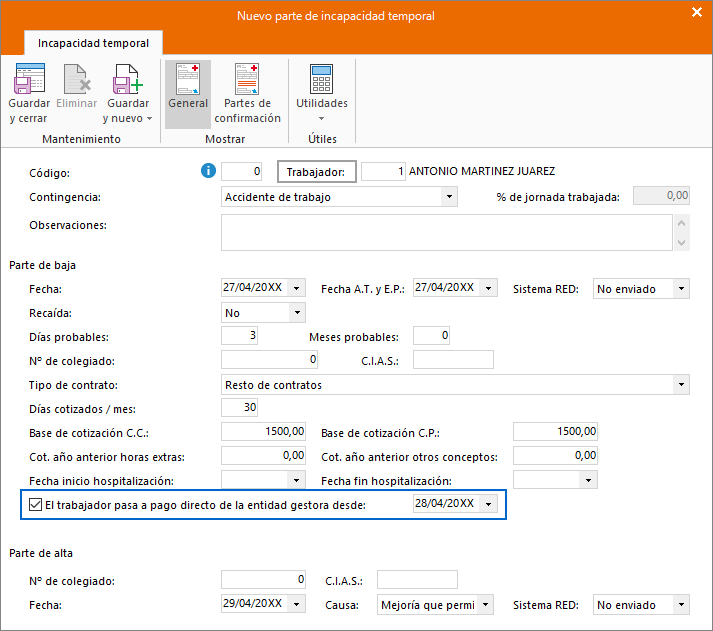713x631 pixels.
Task: Click the Días cotizados / mes field
Action: point(240,407)
